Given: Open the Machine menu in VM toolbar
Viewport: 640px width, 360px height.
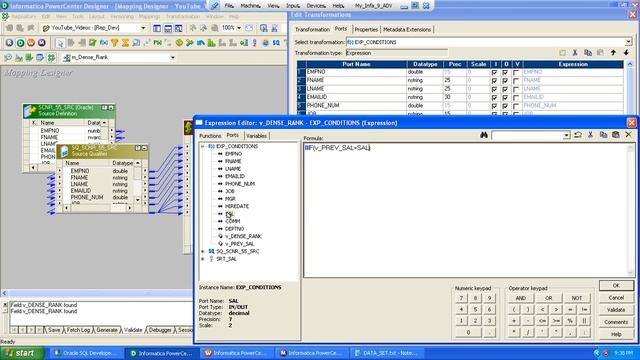Looking at the screenshot, I should pos(250,6).
